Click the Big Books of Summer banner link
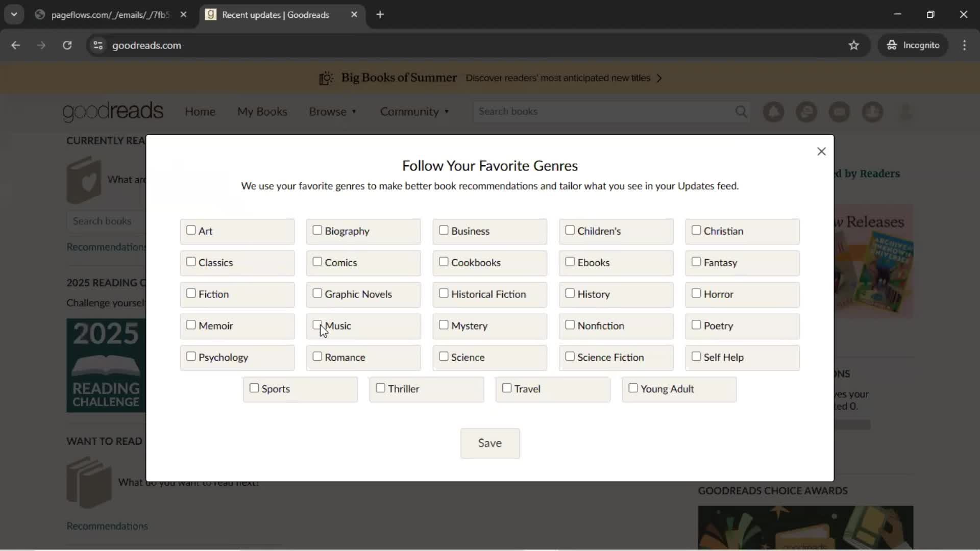Viewport: 980px width, 551px height. click(489, 78)
